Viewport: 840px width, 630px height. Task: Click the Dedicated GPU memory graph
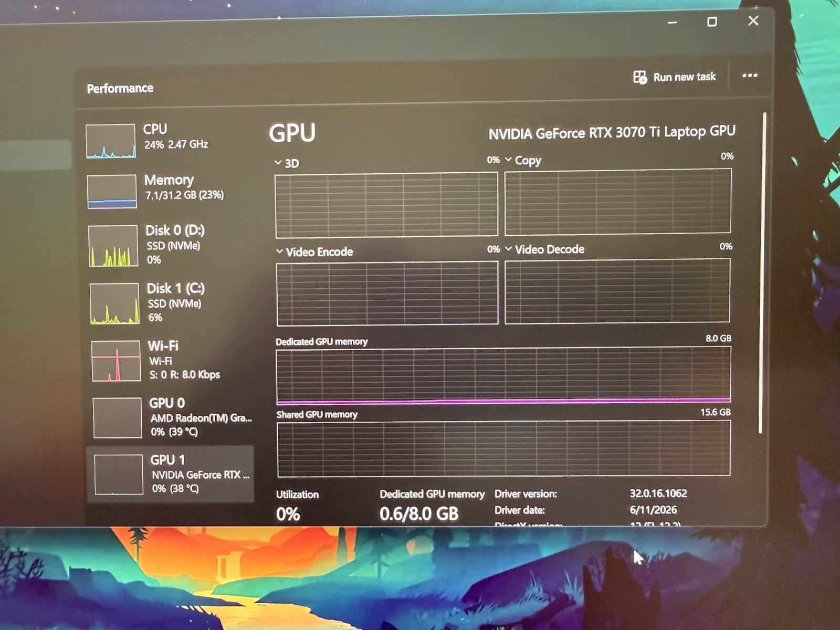point(503,375)
